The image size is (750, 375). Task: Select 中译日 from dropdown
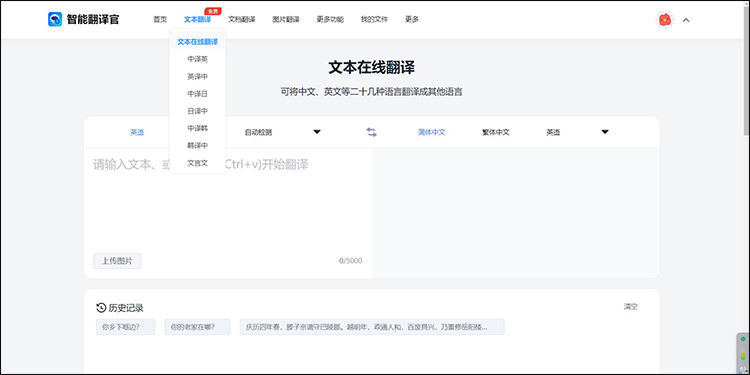pyautogui.click(x=198, y=94)
